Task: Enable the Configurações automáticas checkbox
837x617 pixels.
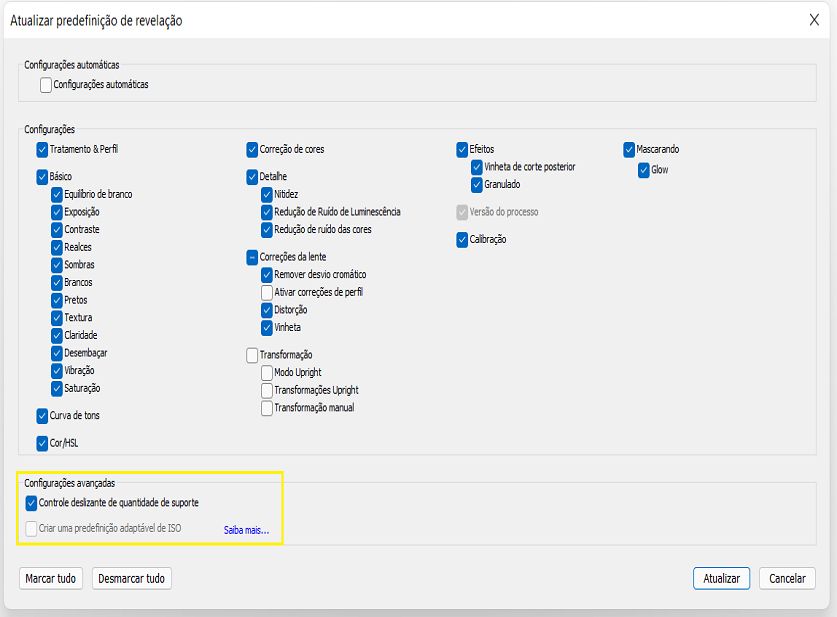Action: [x=46, y=85]
